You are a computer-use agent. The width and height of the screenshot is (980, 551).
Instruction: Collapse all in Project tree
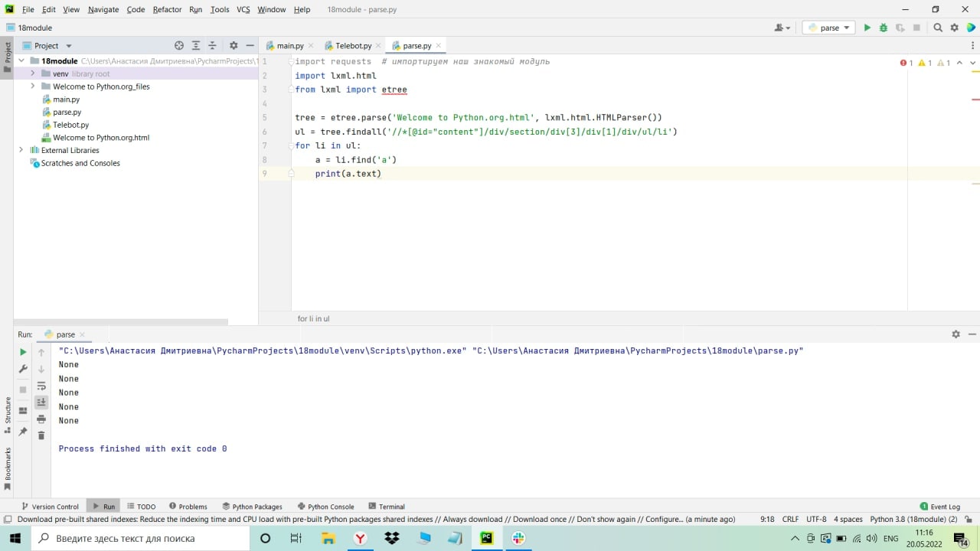coord(213,46)
